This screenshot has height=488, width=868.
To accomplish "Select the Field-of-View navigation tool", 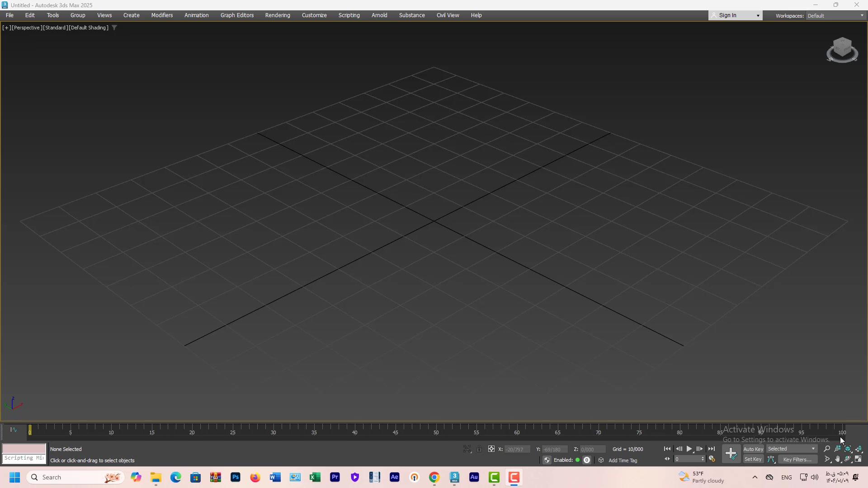I will [x=827, y=459].
